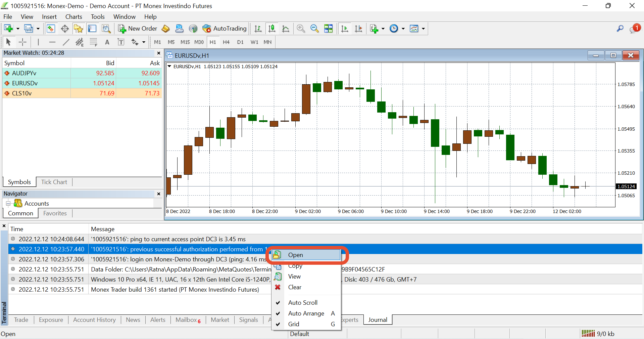Viewport: 644px width, 339px height.
Task: Toggle the Terminal window icon
Action: point(92,29)
